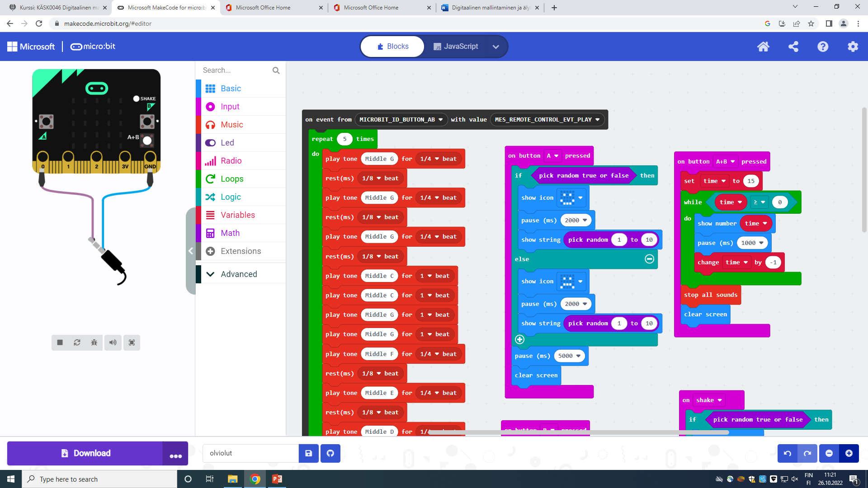Toggle simulator debug mode
Viewport: 868px width, 488px height.
pos(94,343)
